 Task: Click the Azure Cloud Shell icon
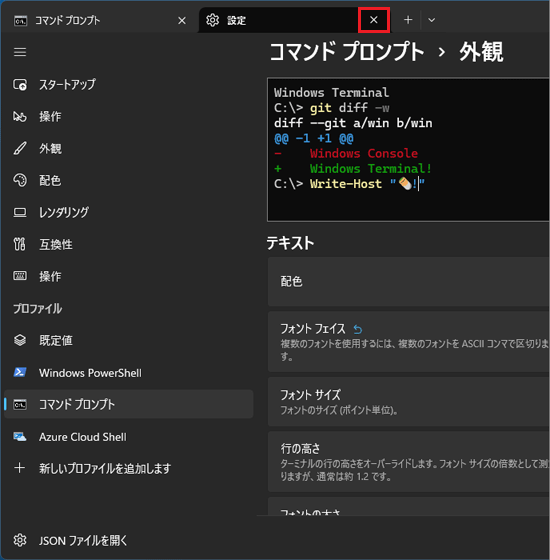tap(20, 436)
